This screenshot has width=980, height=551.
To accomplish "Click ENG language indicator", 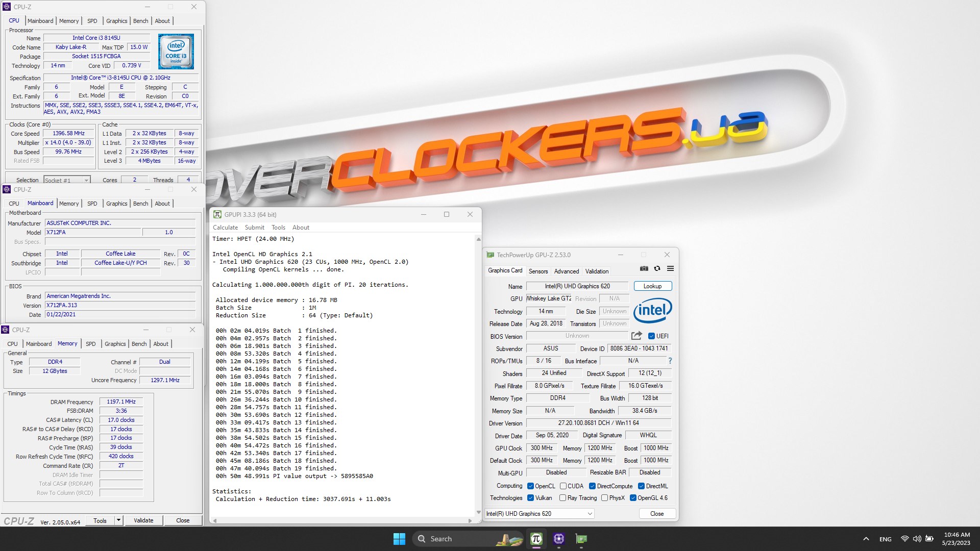I will click(886, 539).
